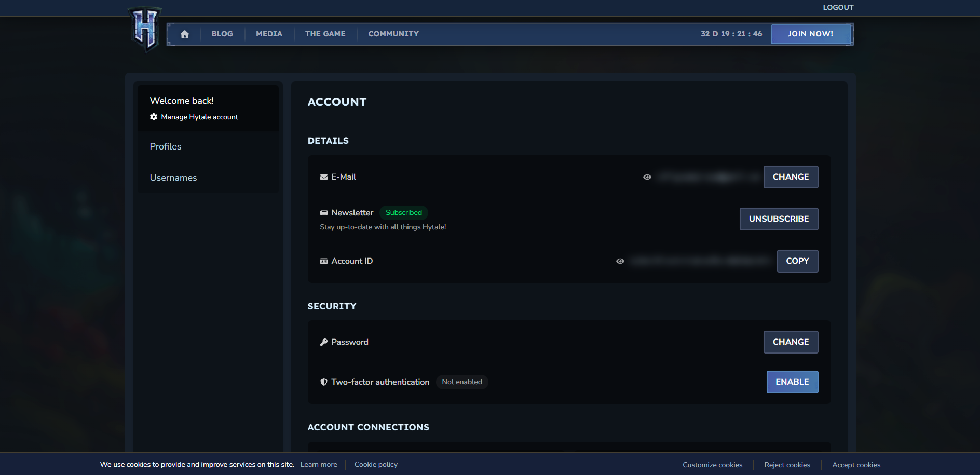The image size is (980, 475).
Task: Reveal the hidden e-mail address
Action: 647,177
